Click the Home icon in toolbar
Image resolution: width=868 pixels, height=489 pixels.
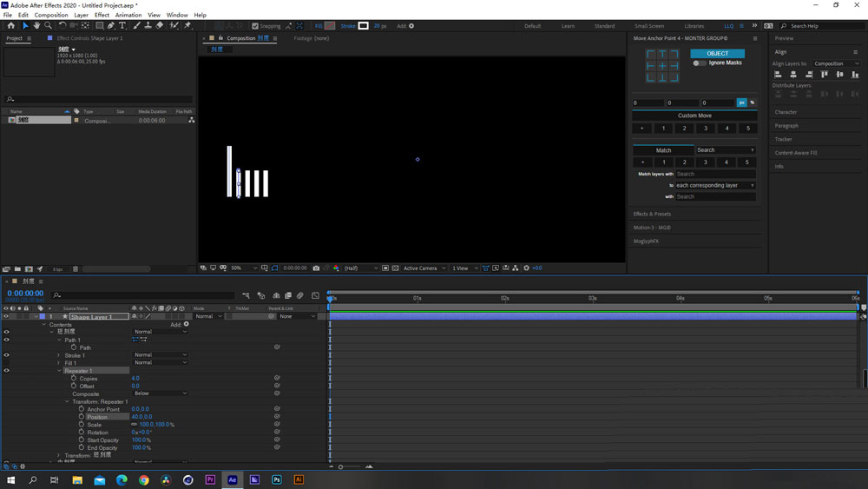(x=10, y=26)
